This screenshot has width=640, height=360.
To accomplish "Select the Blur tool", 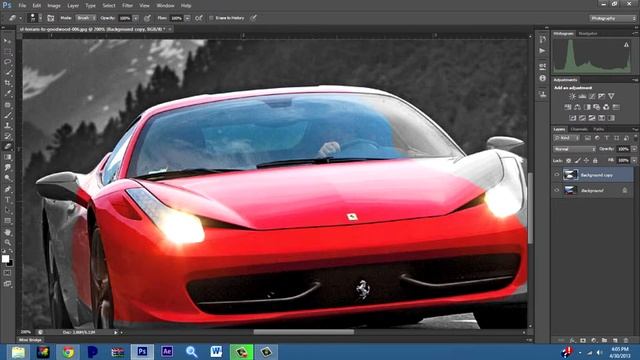I will 7,168.
